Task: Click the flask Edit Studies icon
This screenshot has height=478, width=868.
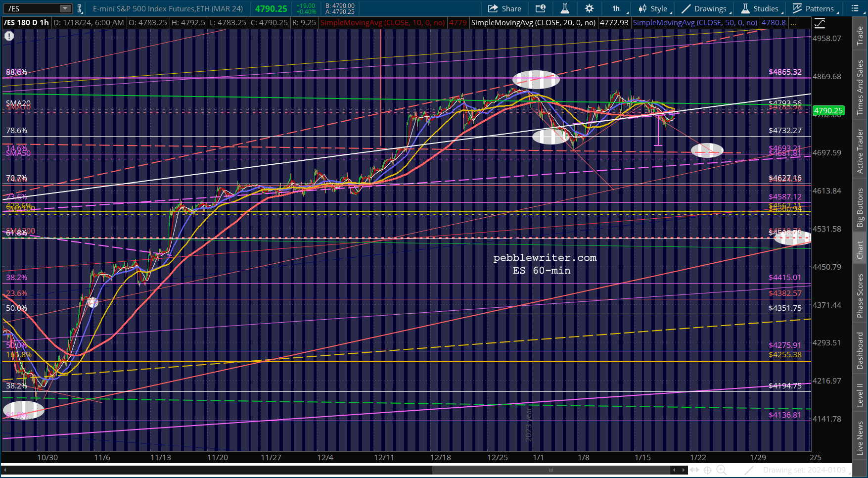Action: (565, 8)
